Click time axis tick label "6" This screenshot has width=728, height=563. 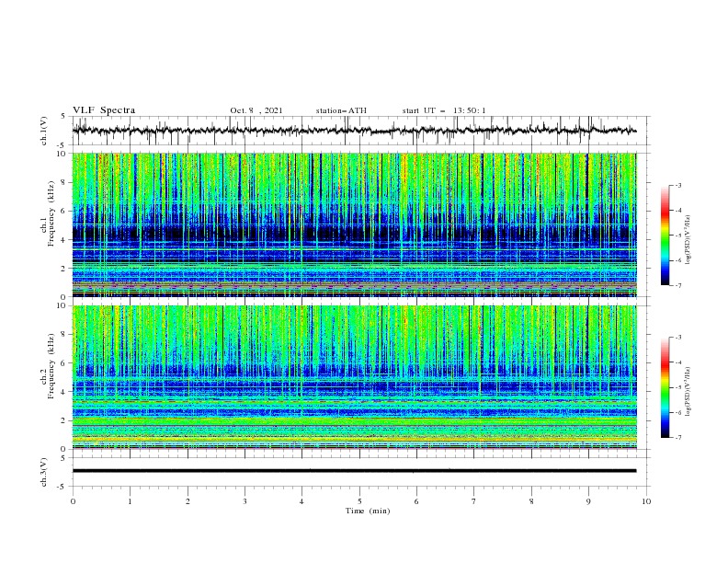(416, 501)
